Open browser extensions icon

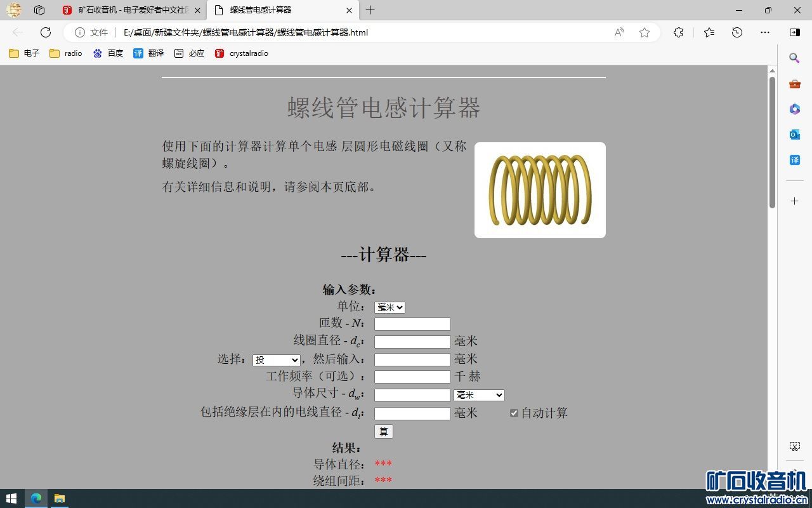tap(678, 32)
